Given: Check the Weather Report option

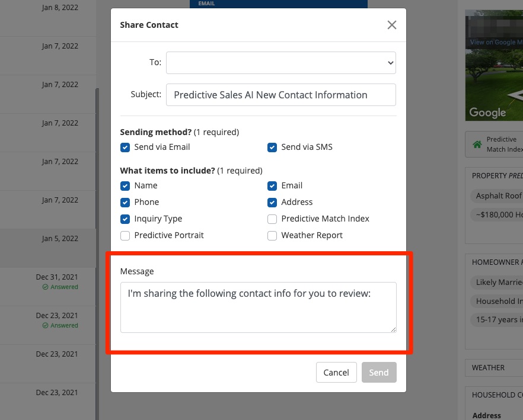Looking at the screenshot, I should pos(272,236).
